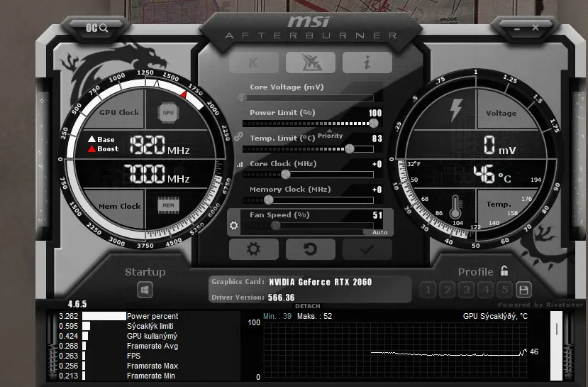Toggle the Profile lock icon
This screenshot has height=387, width=588.
pos(504,271)
